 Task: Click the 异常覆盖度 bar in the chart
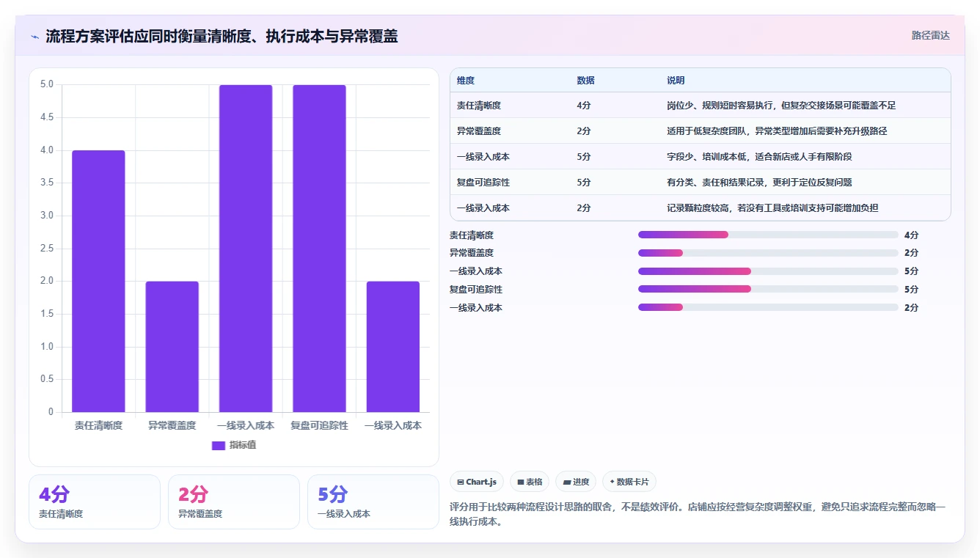pos(172,347)
